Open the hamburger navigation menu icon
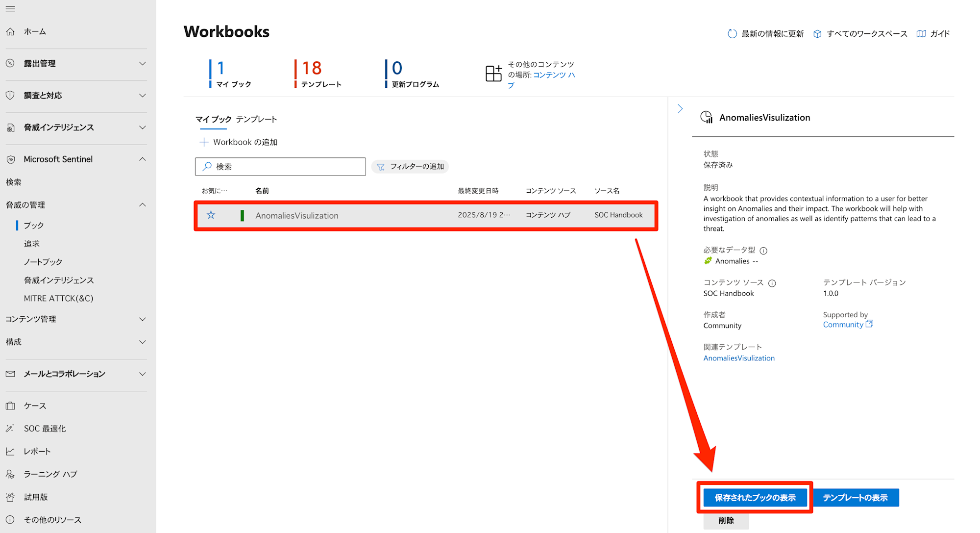The height and width of the screenshot is (533, 980). coord(10,9)
